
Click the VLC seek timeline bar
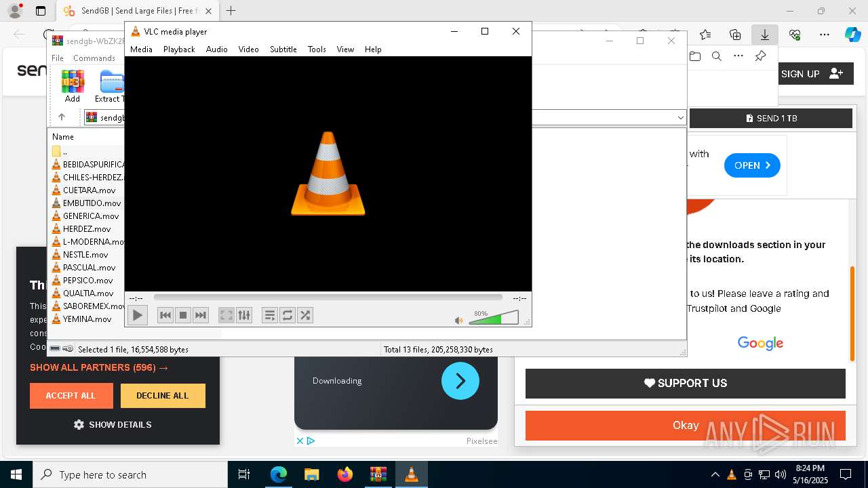click(x=328, y=298)
